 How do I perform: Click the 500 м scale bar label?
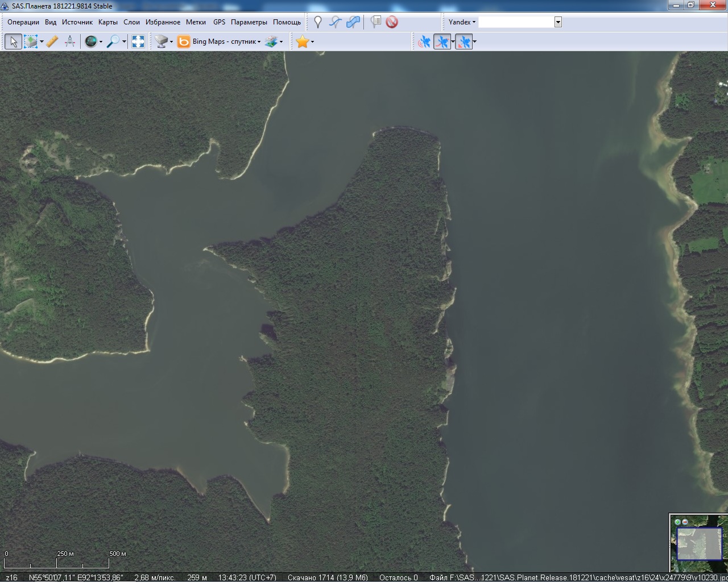click(117, 554)
